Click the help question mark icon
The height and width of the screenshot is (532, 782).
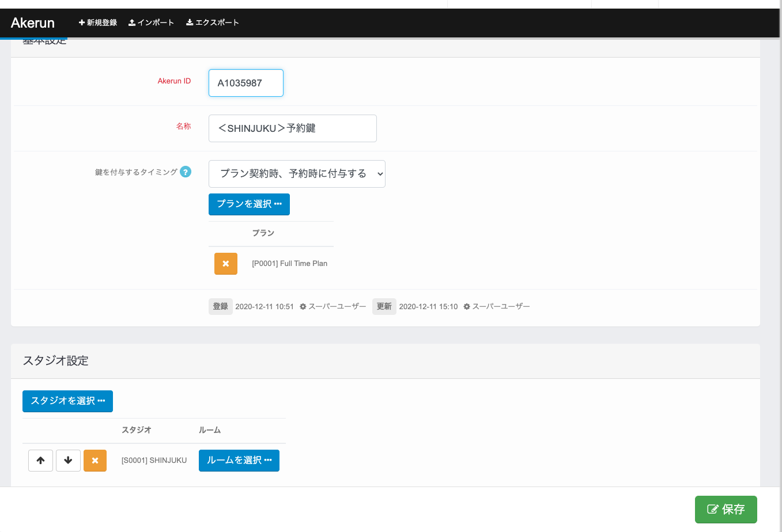(186, 172)
